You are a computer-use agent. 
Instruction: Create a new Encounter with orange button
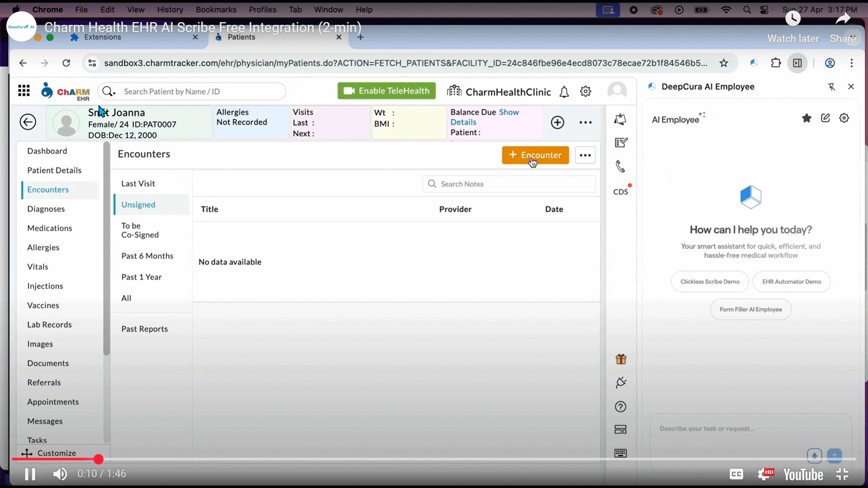pos(535,155)
